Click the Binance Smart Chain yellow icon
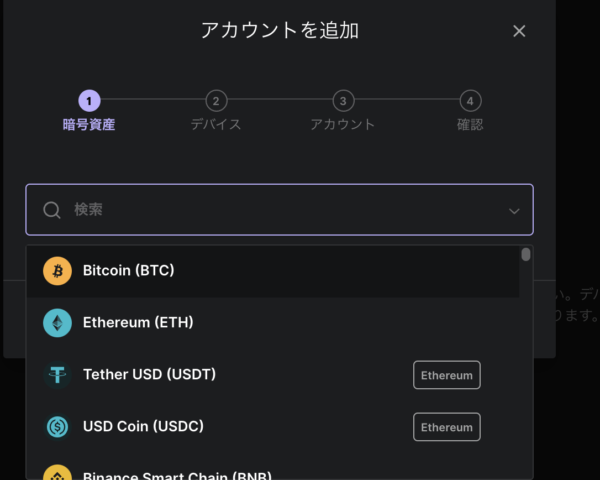Screen dimensions: 600x480 pos(57,473)
